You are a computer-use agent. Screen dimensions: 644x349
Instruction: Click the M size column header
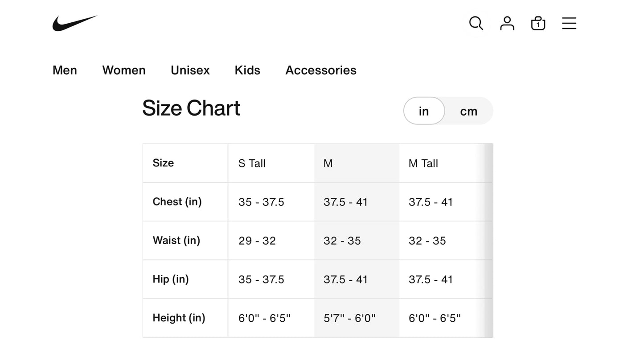click(328, 163)
